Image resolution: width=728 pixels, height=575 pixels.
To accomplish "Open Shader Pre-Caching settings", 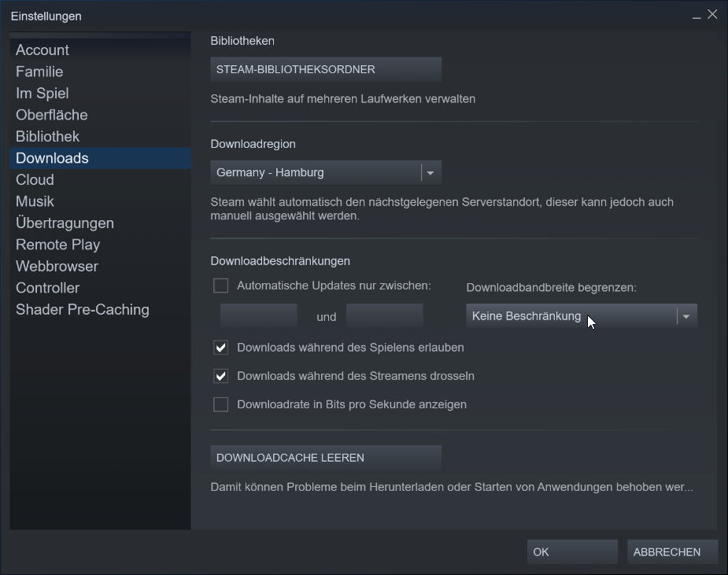I will click(100, 310).
